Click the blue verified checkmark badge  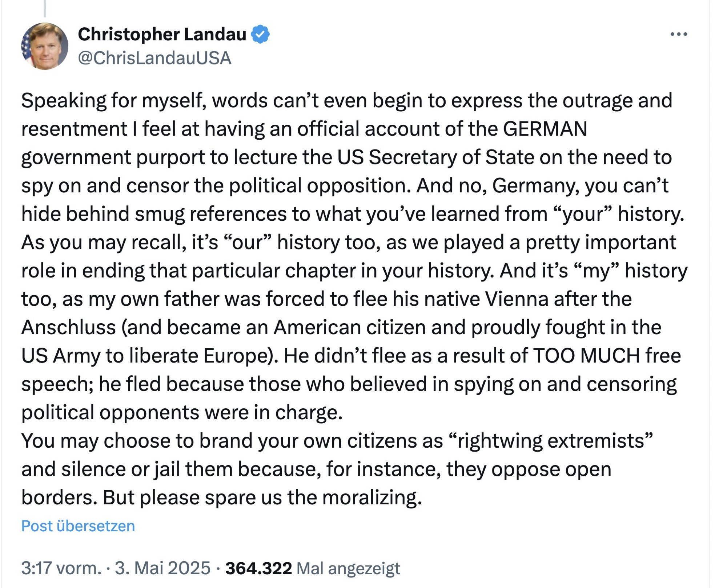pos(260,34)
